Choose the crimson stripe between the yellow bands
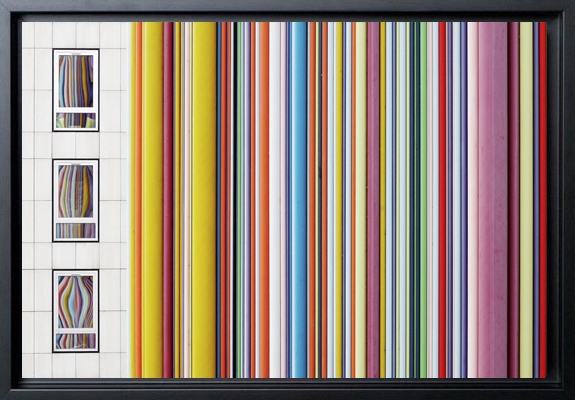The width and height of the screenshot is (575, 400). [x=168, y=200]
